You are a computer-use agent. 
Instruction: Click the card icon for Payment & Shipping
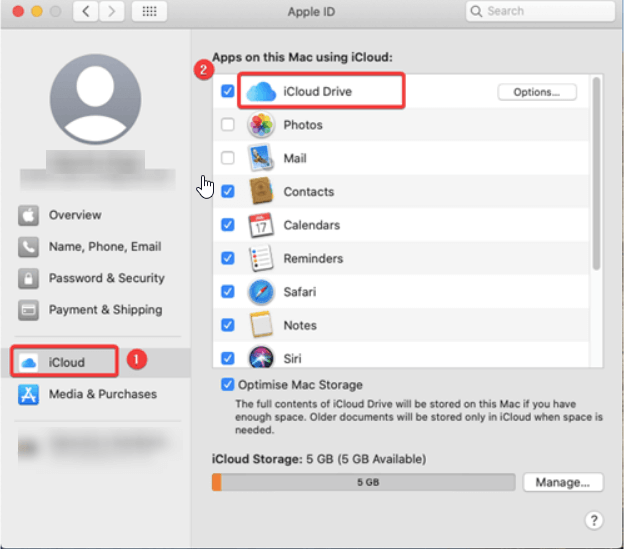click(x=28, y=310)
